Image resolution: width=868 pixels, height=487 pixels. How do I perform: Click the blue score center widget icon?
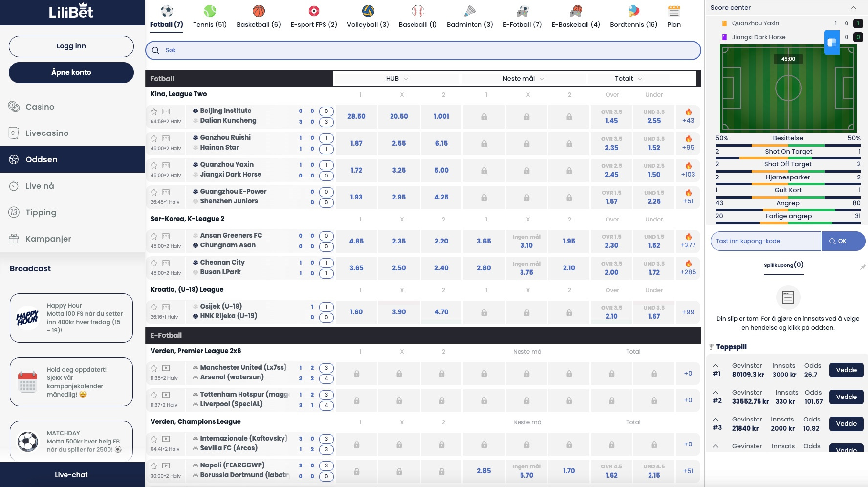pos(831,43)
